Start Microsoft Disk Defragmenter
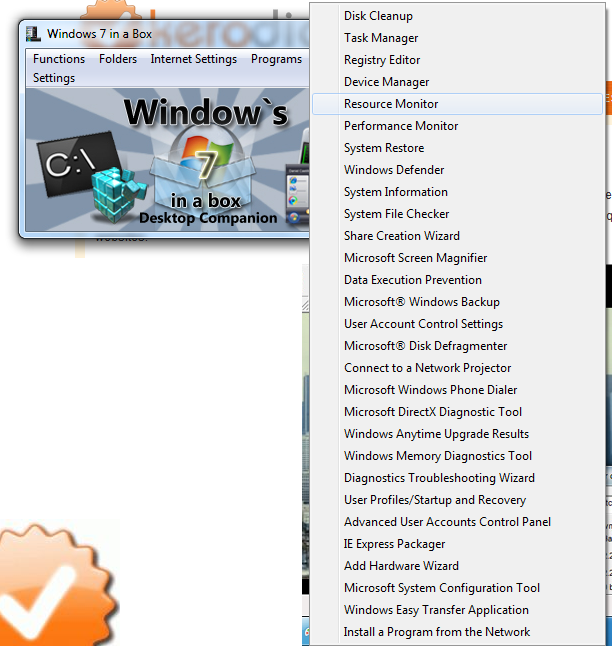The height and width of the screenshot is (646, 612). (x=457, y=346)
